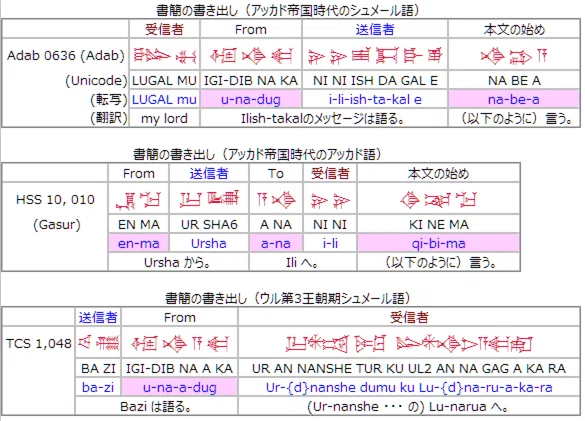Click the From header in the TCS 1,048 table

pos(179,318)
